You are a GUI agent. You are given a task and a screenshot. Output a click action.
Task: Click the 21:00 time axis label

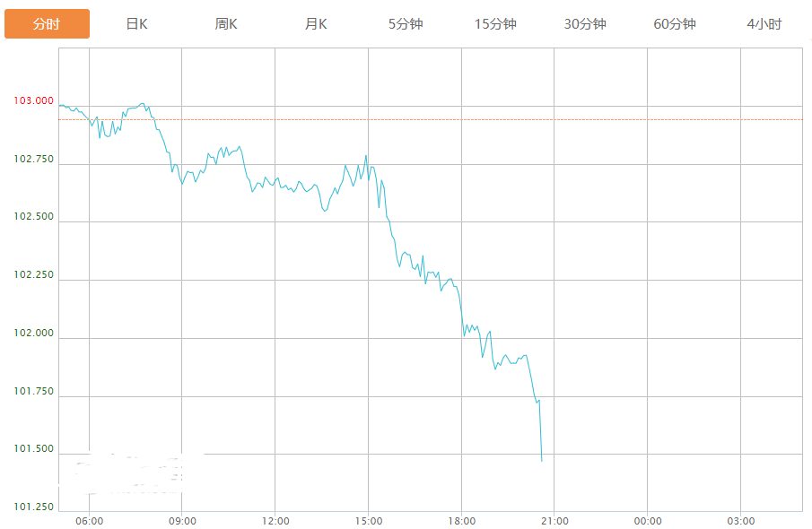tap(554, 521)
